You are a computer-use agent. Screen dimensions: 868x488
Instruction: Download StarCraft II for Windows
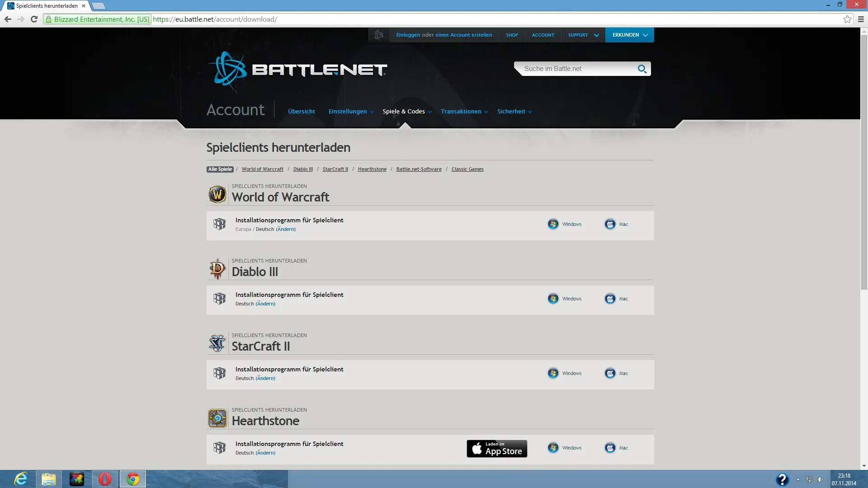tap(565, 373)
